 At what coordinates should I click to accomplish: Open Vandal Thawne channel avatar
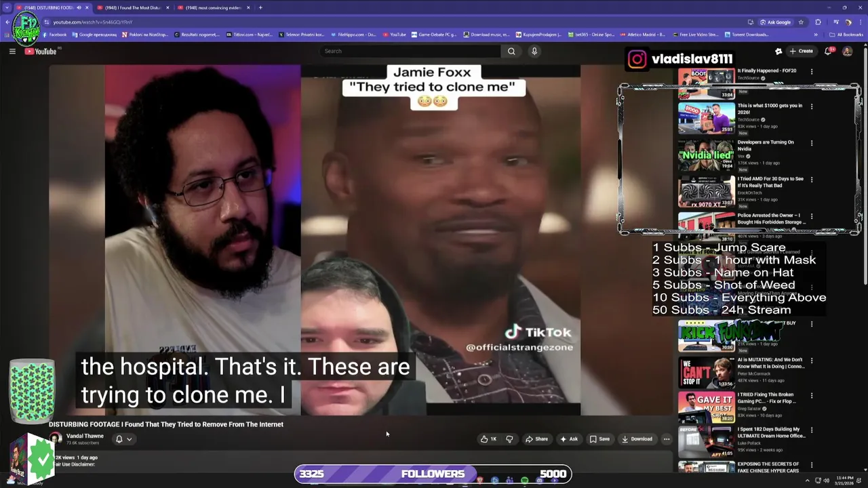[x=56, y=439]
